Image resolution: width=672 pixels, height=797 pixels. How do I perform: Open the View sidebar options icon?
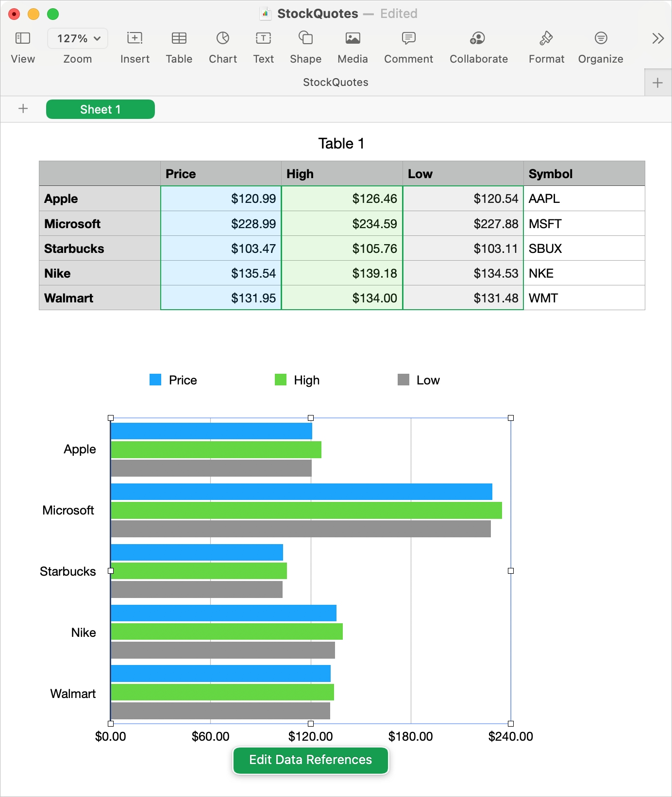23,38
